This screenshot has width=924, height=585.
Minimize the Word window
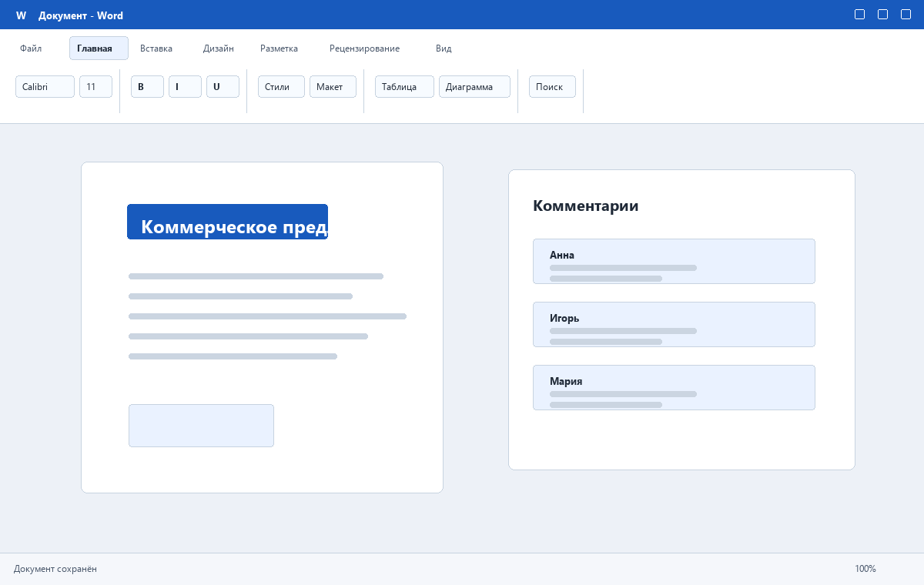tap(860, 15)
